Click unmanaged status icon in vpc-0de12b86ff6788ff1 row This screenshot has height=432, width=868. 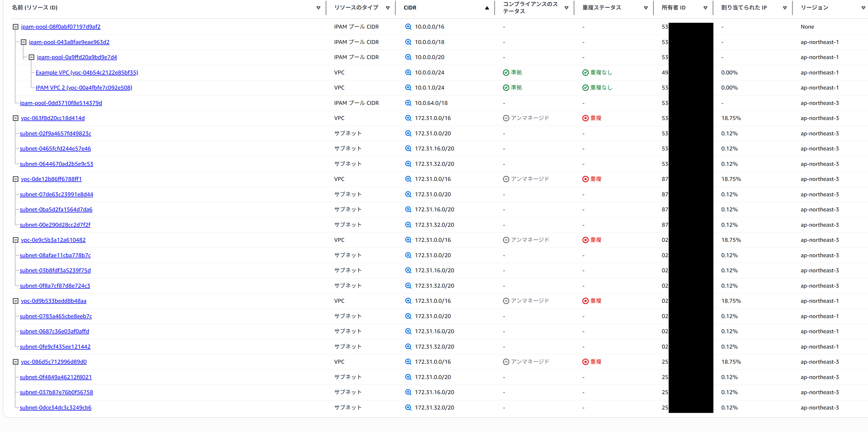(x=506, y=179)
